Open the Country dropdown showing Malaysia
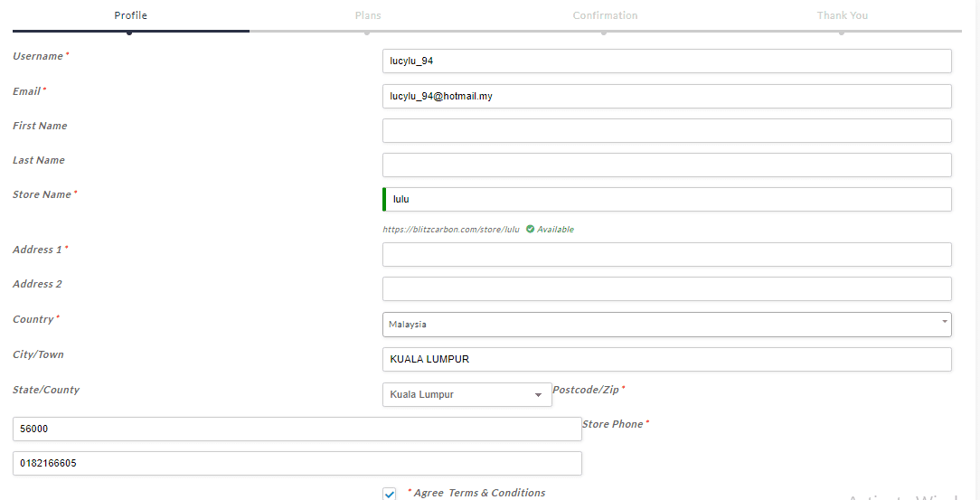980x500 pixels. coord(666,324)
